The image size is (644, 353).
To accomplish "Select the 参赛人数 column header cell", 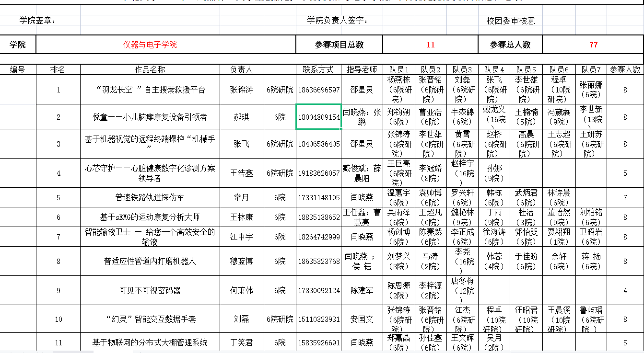I will point(625,69).
